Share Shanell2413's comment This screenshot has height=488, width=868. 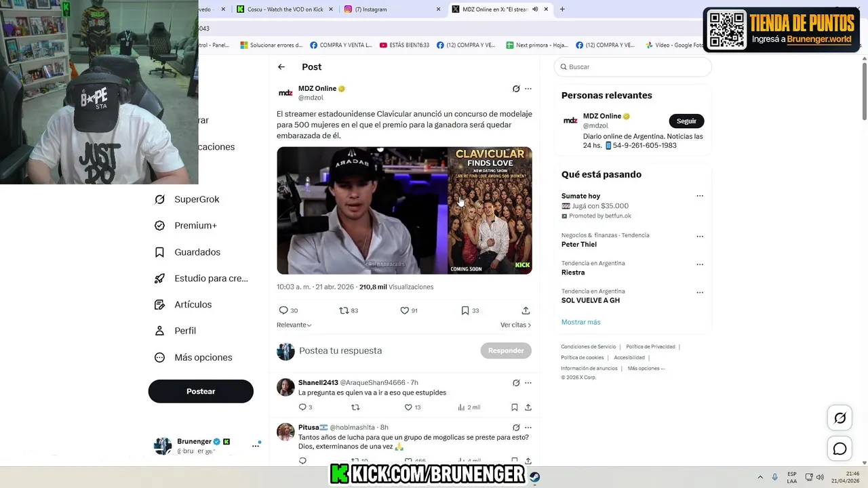click(x=528, y=407)
